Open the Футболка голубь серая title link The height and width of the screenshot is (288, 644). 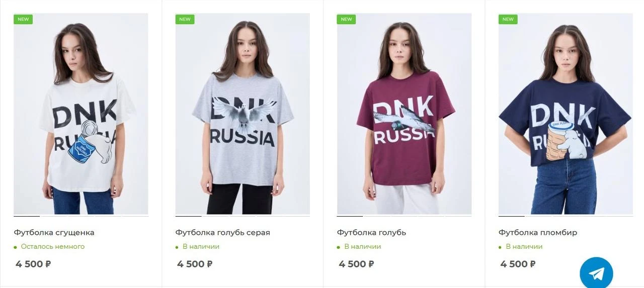pos(222,233)
